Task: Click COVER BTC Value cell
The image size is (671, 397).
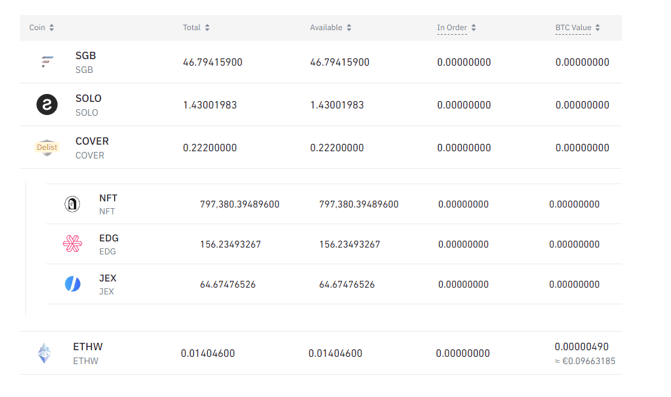Action: coord(582,148)
